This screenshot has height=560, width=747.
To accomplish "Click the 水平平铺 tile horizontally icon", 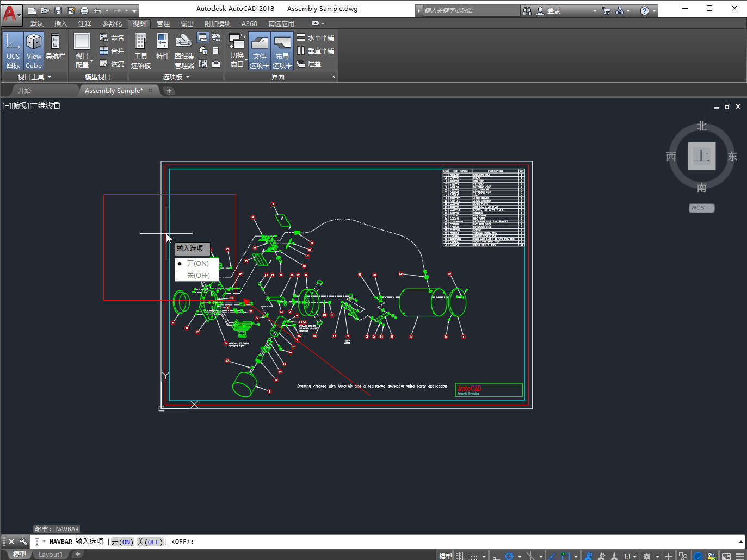I will 301,38.
